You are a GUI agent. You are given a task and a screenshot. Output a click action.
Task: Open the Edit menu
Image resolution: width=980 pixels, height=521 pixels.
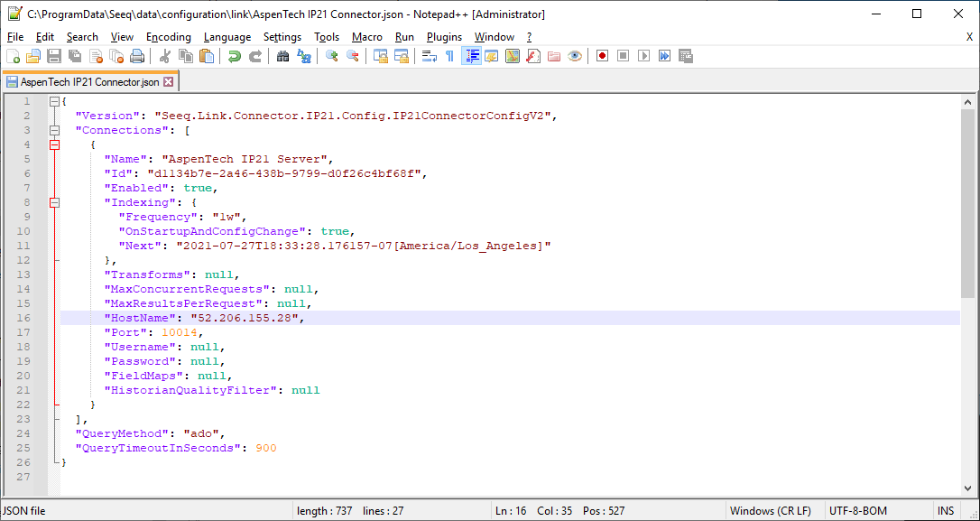pos(45,37)
